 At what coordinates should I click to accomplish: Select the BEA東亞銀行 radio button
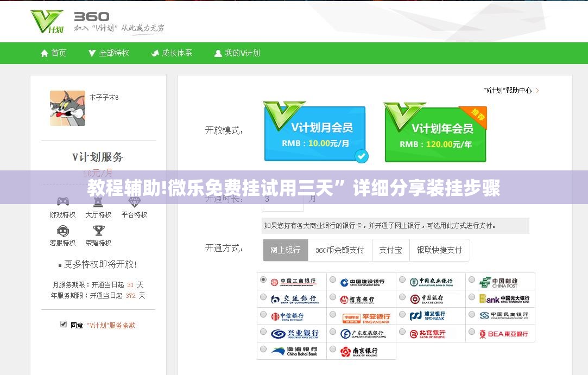[x=472, y=332]
